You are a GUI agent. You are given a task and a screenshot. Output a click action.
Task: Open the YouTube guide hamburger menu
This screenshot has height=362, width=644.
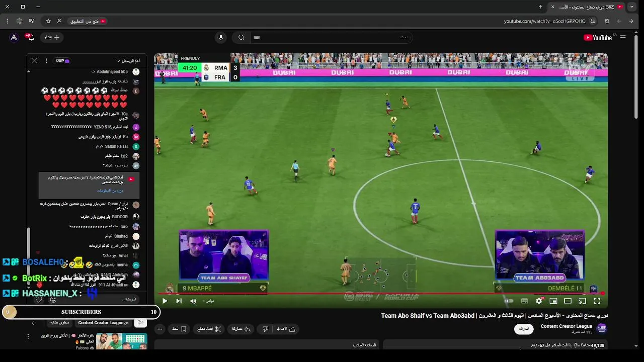pos(623,37)
